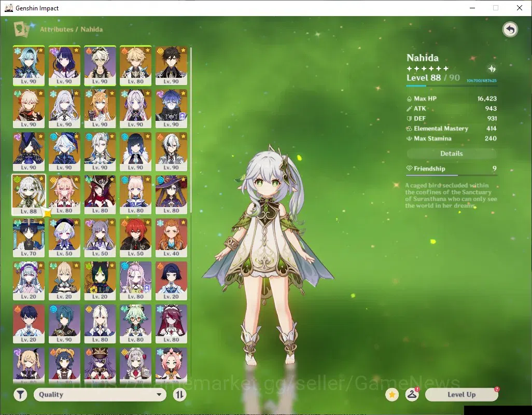Open the Quality sort dropdown
This screenshot has height=415, width=532.
(100, 395)
